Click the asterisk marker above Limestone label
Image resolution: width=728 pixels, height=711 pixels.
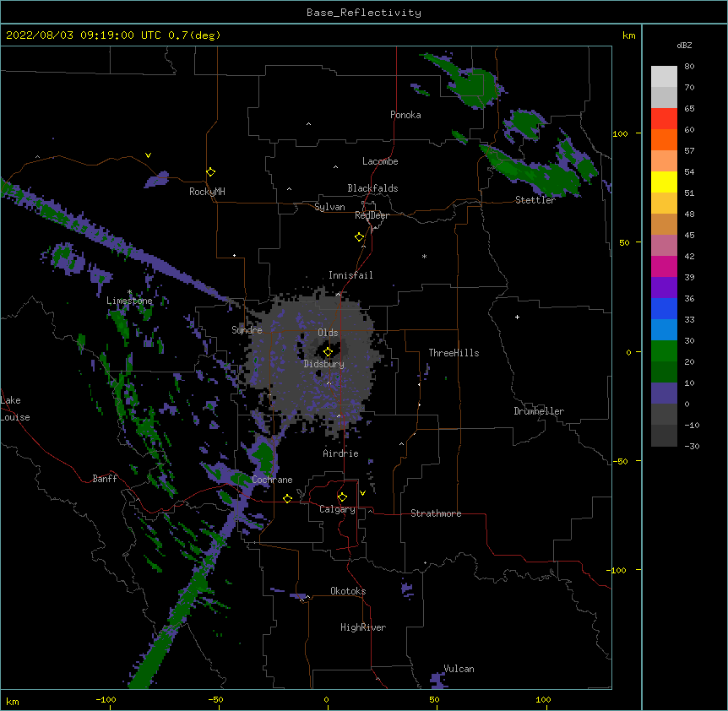click(129, 292)
